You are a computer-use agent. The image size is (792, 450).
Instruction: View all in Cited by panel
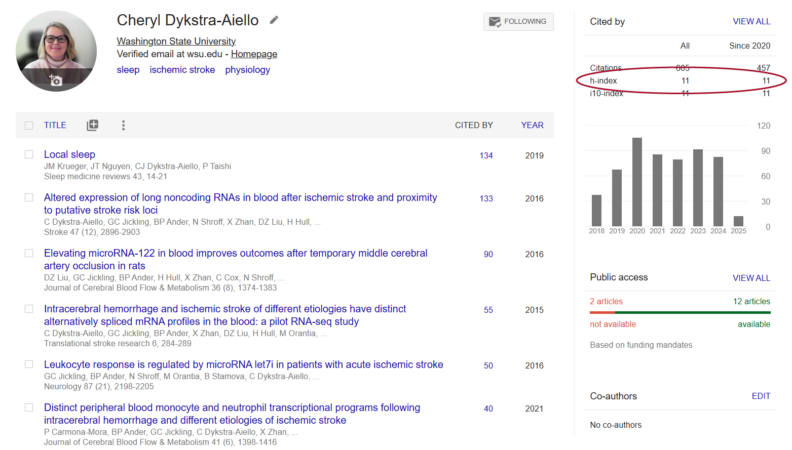click(x=751, y=21)
